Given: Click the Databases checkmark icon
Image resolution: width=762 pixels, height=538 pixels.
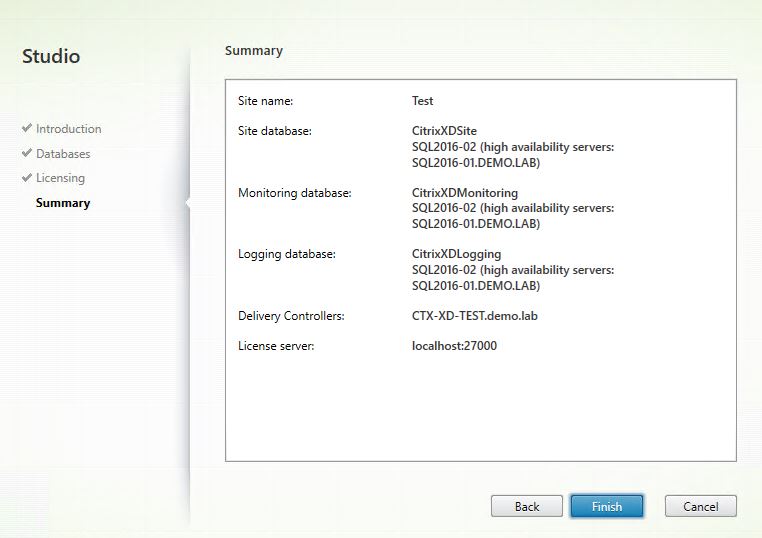Looking at the screenshot, I should 27,153.
